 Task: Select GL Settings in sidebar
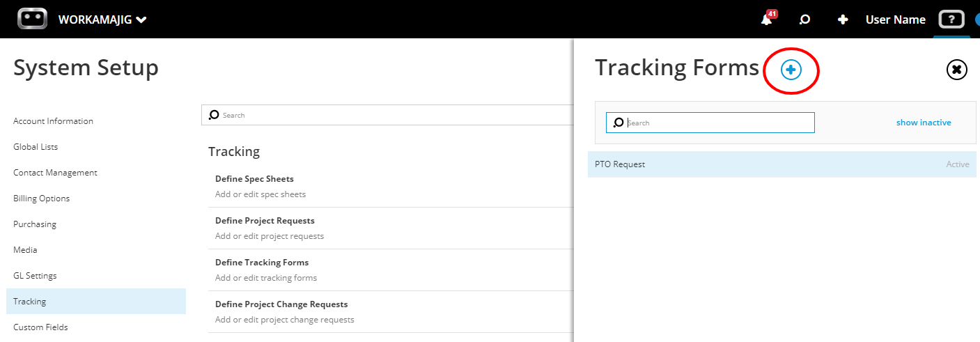coord(35,276)
